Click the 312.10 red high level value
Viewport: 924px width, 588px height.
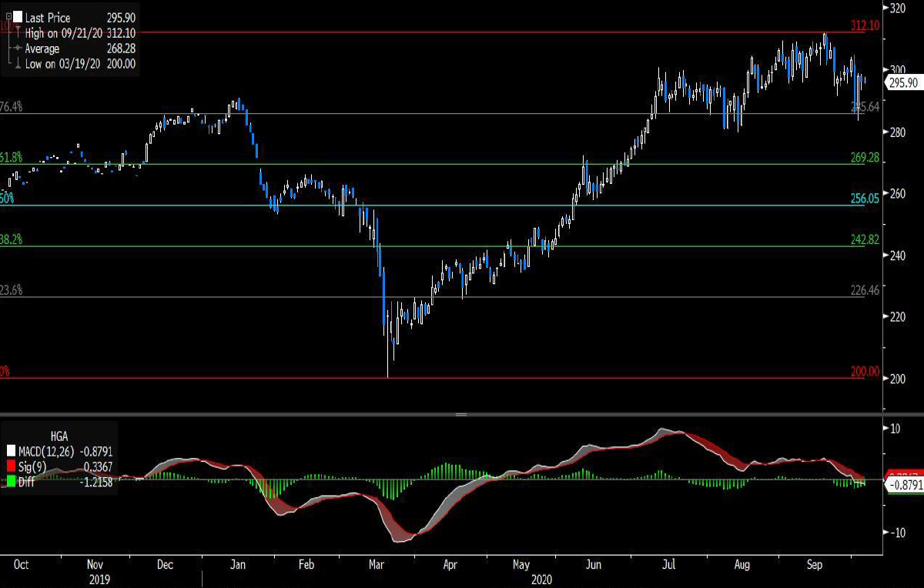click(865, 25)
